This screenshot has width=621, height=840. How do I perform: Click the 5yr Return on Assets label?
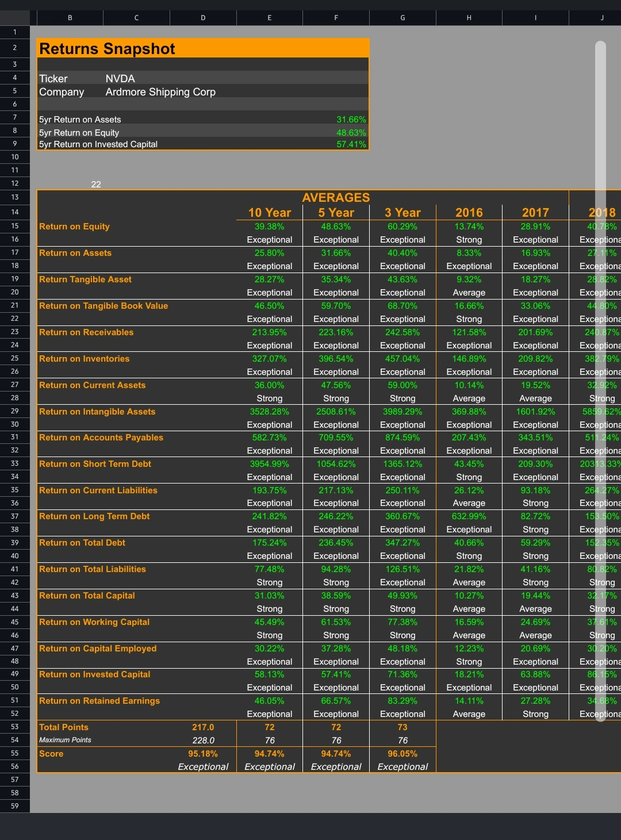tap(80, 120)
